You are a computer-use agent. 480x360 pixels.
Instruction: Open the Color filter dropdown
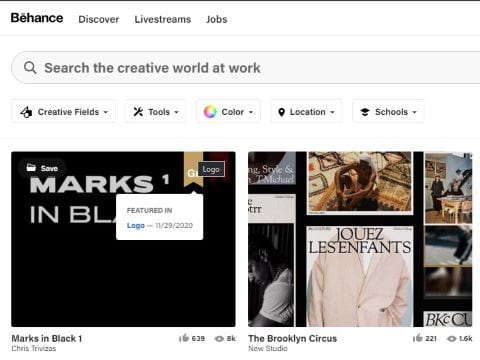(x=228, y=112)
